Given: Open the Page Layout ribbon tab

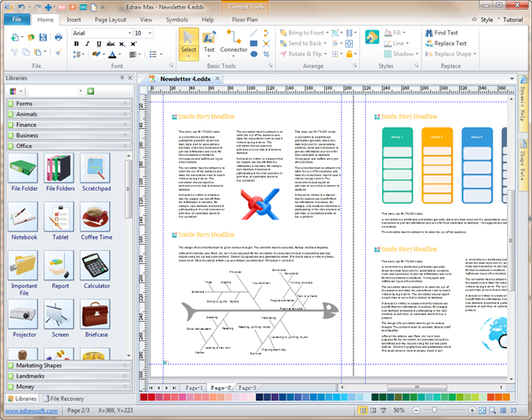Looking at the screenshot, I should tap(110, 19).
